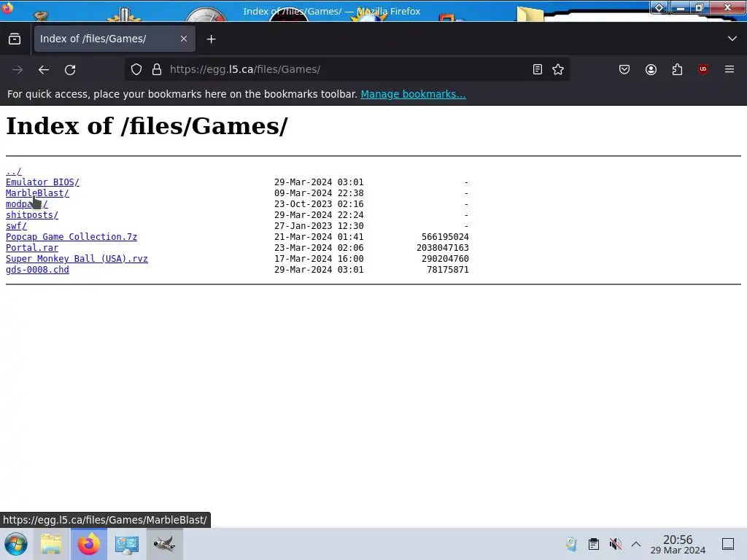Show site security padlock info

click(157, 69)
